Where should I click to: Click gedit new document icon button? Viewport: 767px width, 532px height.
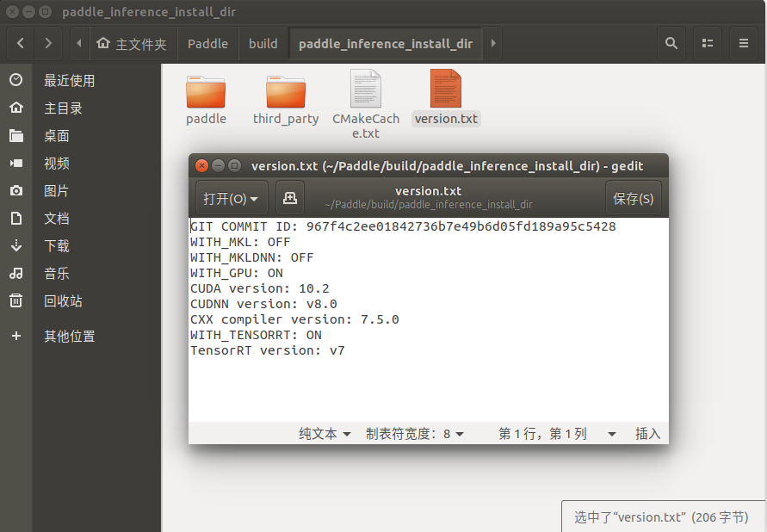click(x=290, y=197)
